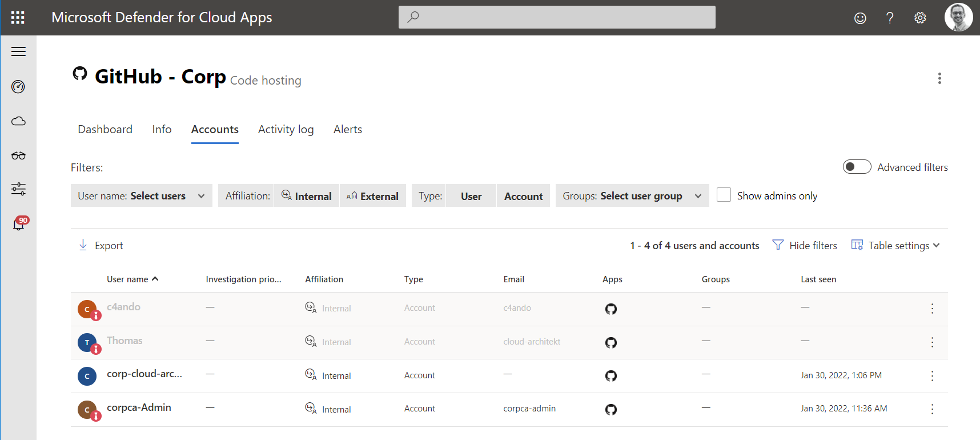
Task: Open the help question mark icon
Action: point(890,18)
